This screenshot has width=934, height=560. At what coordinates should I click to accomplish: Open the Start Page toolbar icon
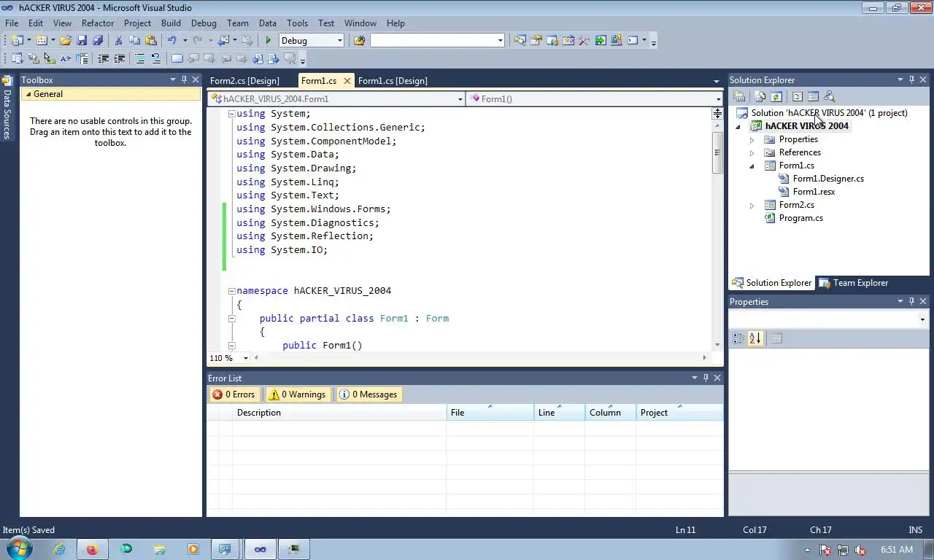[601, 40]
